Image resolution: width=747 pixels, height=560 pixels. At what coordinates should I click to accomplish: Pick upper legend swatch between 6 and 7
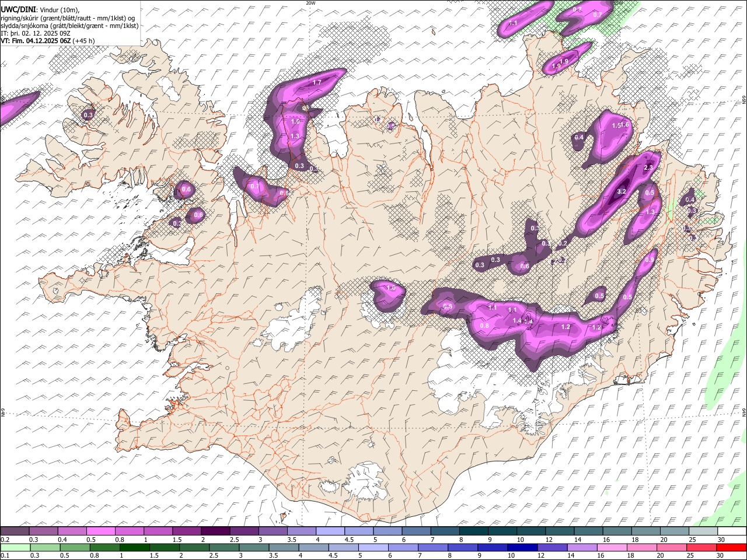416,531
